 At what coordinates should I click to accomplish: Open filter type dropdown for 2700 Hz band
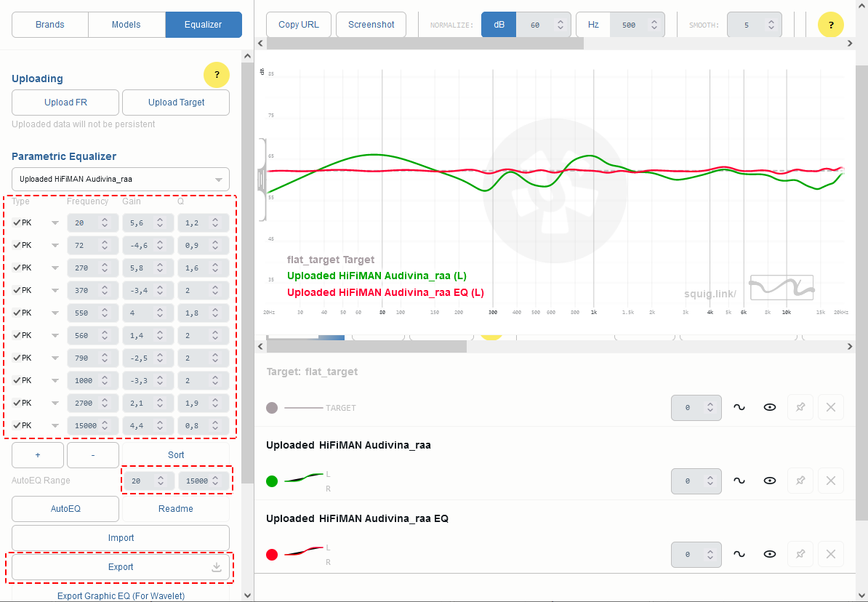[55, 404]
